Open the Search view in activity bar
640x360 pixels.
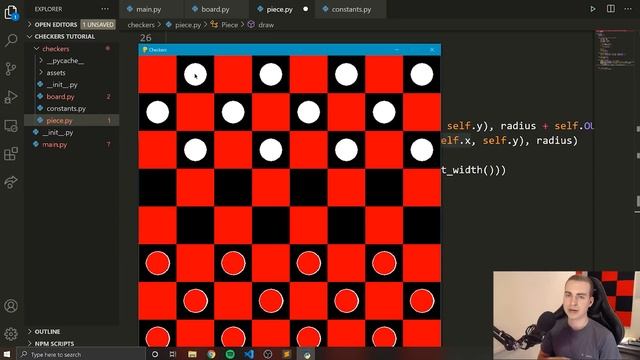(11, 40)
